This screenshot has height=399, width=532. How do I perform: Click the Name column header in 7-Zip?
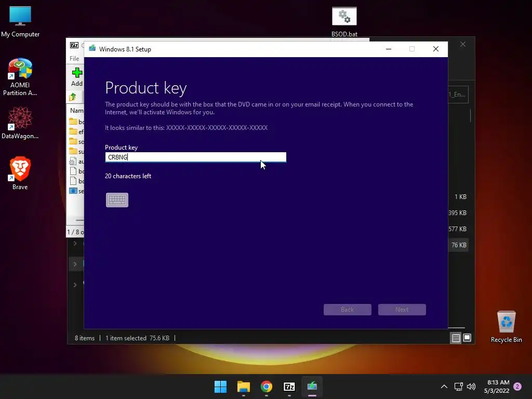coord(77,111)
